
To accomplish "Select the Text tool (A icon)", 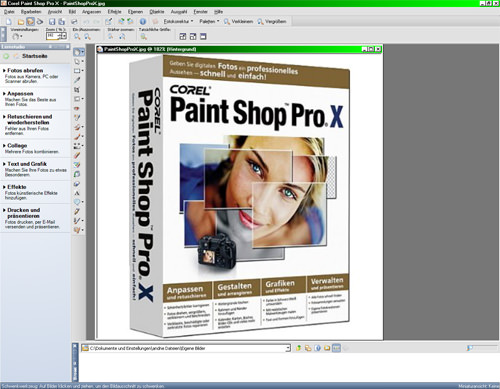I will click(x=77, y=193).
